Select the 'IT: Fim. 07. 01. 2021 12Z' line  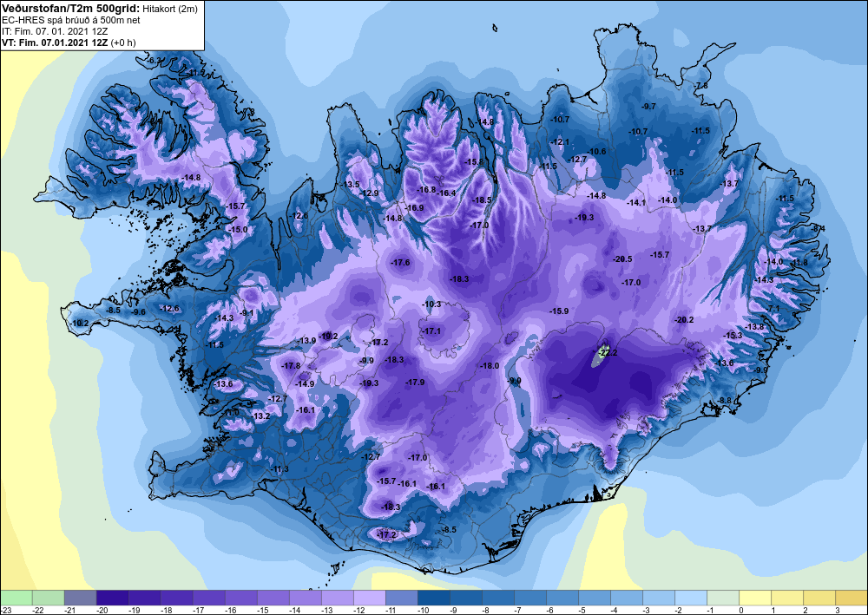pyautogui.click(x=55, y=31)
